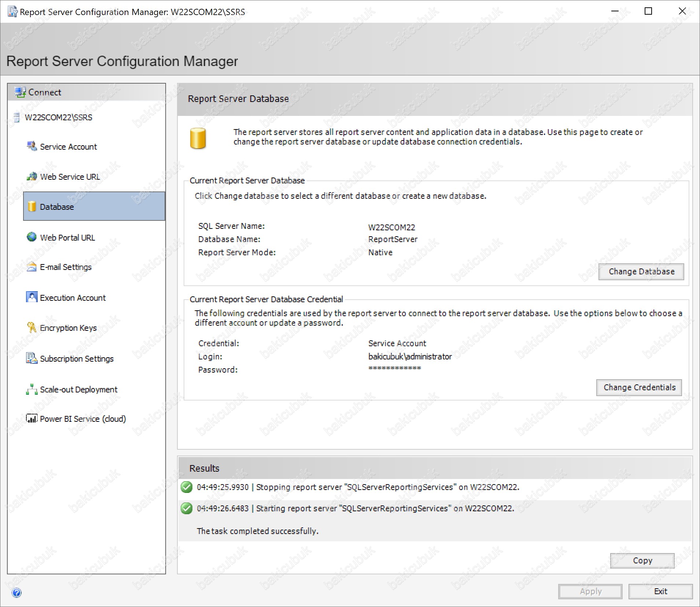Click the Report Server Mode value Native
Screen dimensions: 700x607
coord(380,253)
